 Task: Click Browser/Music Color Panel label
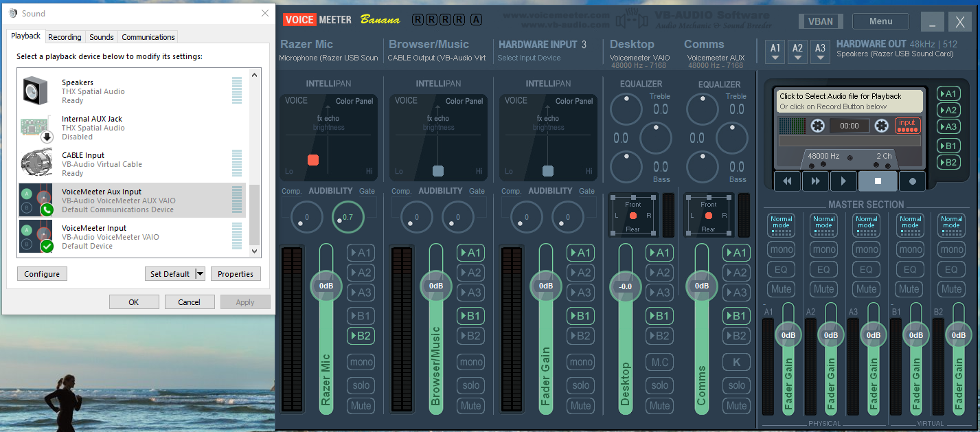tap(464, 101)
